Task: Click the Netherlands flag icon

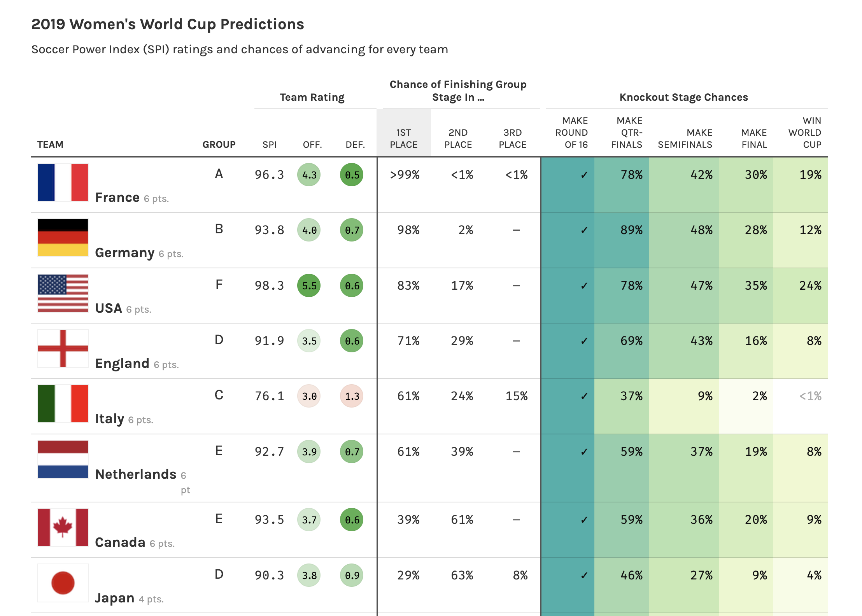Action: point(63,459)
